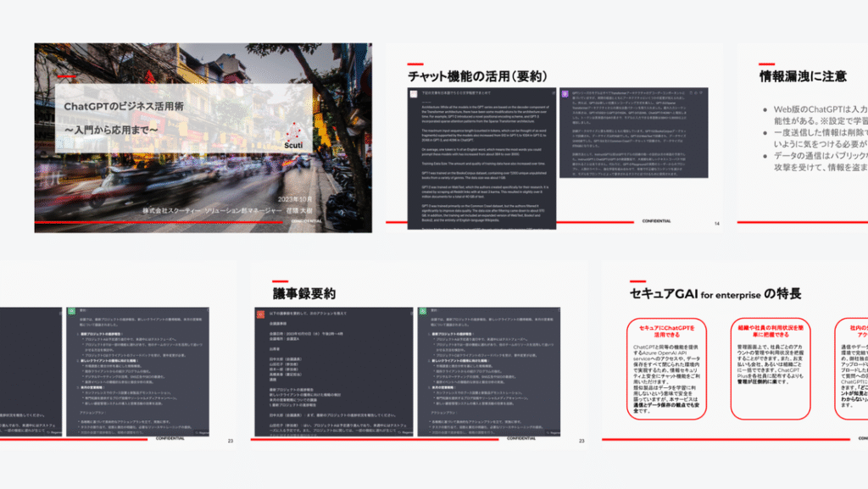Click the 株式会社スクーティー presenter line

point(227,211)
